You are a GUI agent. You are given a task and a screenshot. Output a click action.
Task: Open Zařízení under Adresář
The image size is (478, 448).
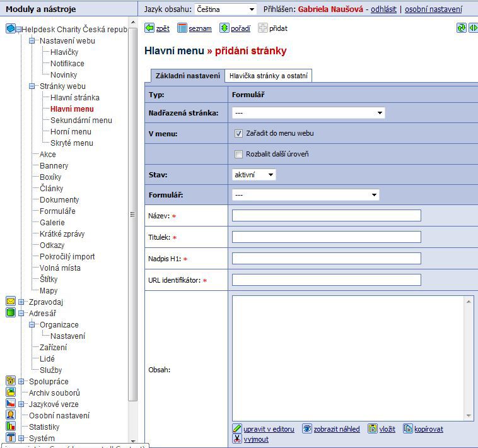pos(53,348)
